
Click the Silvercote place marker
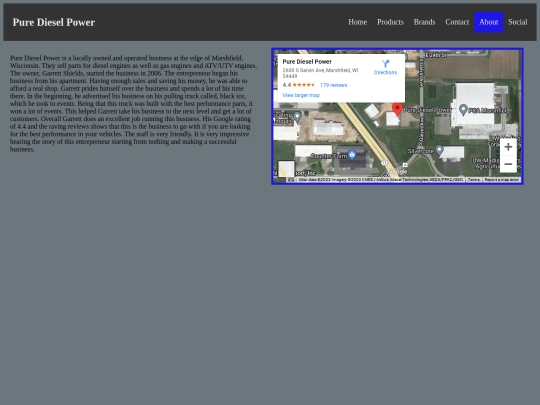click(439, 150)
